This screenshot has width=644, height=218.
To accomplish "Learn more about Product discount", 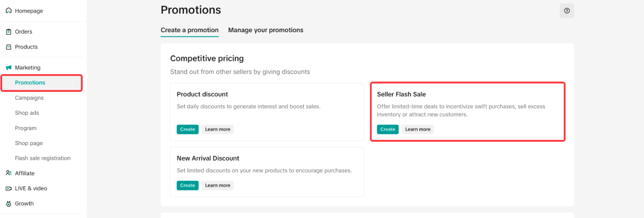I will [x=218, y=129].
